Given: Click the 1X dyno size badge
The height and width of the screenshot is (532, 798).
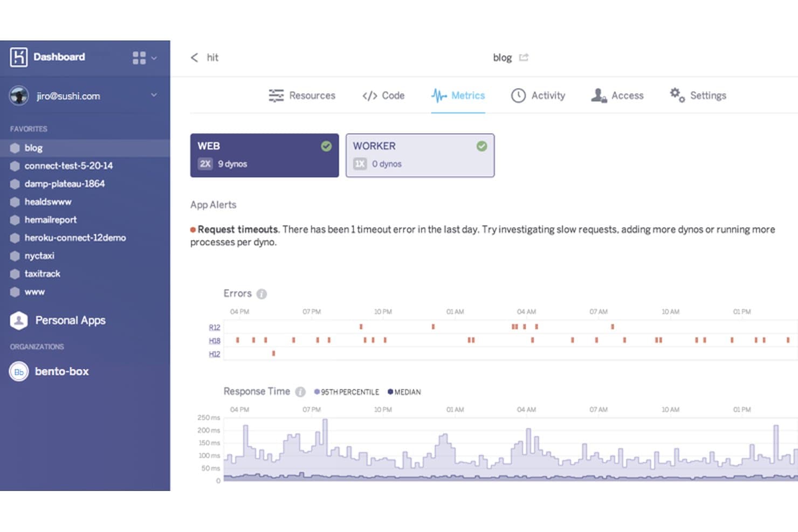Looking at the screenshot, I should coord(360,164).
